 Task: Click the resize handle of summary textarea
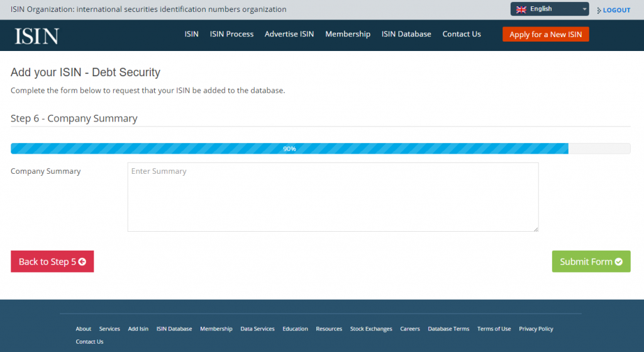536,229
